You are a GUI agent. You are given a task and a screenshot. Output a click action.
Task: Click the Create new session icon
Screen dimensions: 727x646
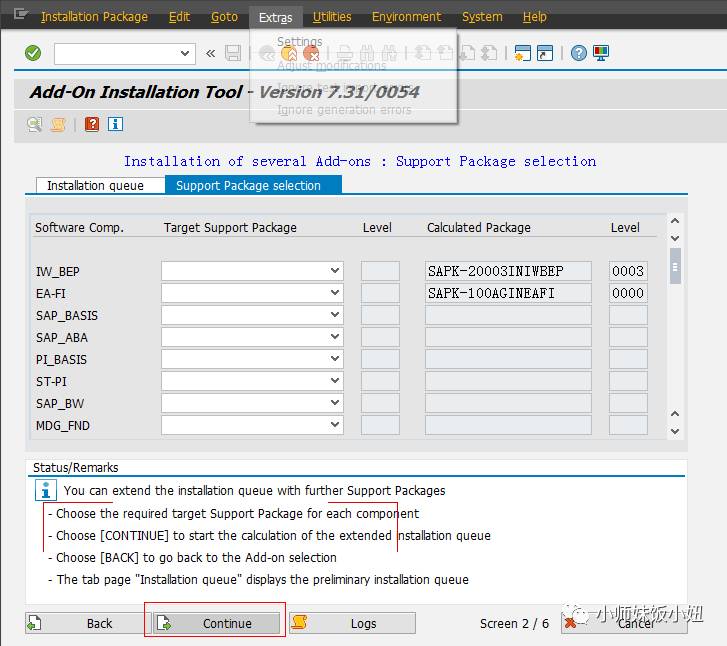523,53
